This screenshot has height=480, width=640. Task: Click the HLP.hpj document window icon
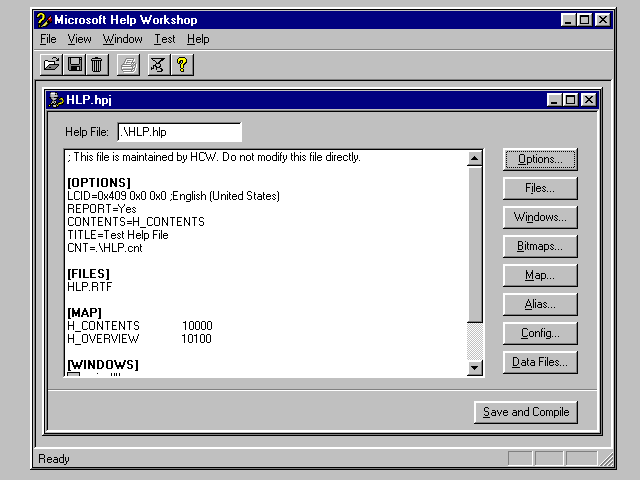[56, 100]
